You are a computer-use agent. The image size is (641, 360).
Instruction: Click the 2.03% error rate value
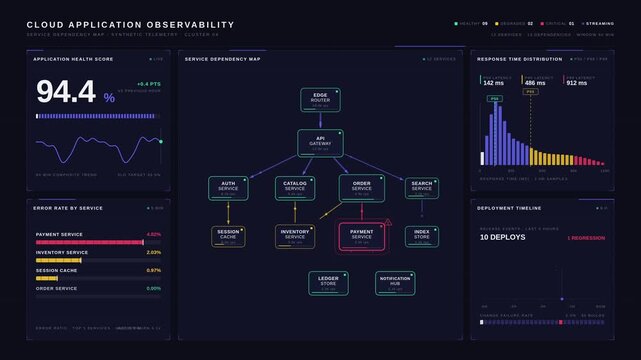coord(154,253)
